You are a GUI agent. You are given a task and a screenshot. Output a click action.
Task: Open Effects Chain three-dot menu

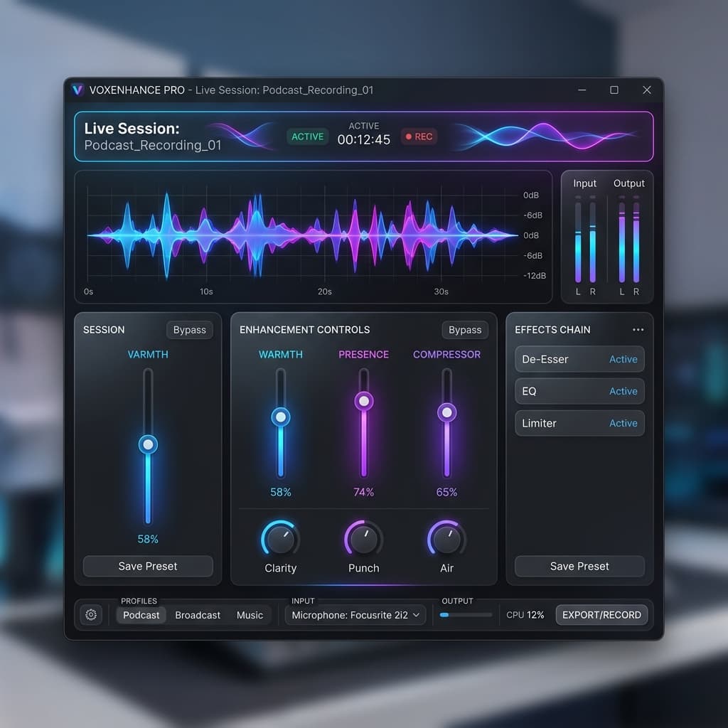(x=638, y=330)
